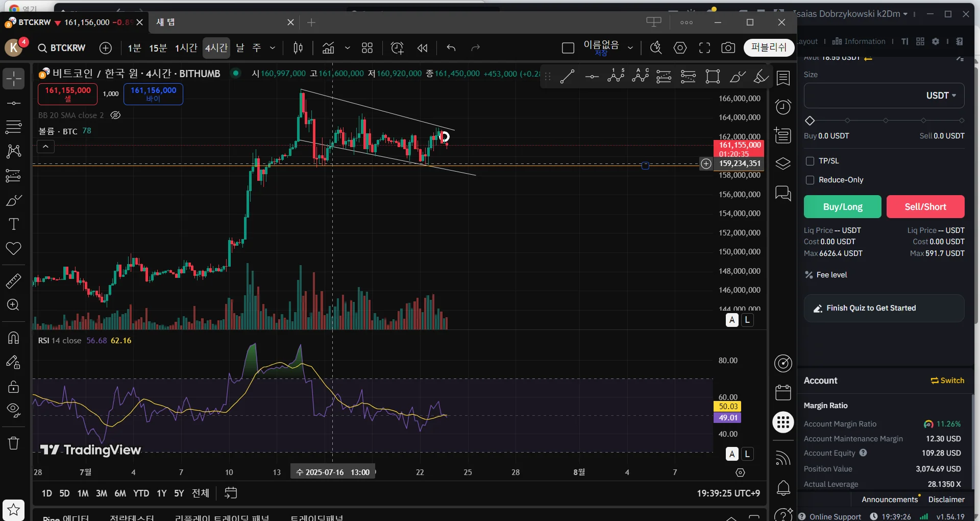Click the Buy/Long button
This screenshot has width=980, height=521.
pos(843,207)
